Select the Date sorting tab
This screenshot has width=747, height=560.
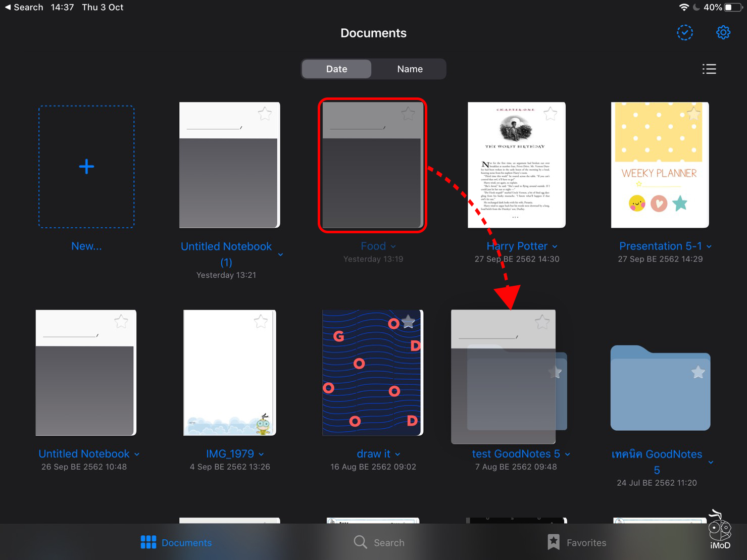tap(336, 69)
